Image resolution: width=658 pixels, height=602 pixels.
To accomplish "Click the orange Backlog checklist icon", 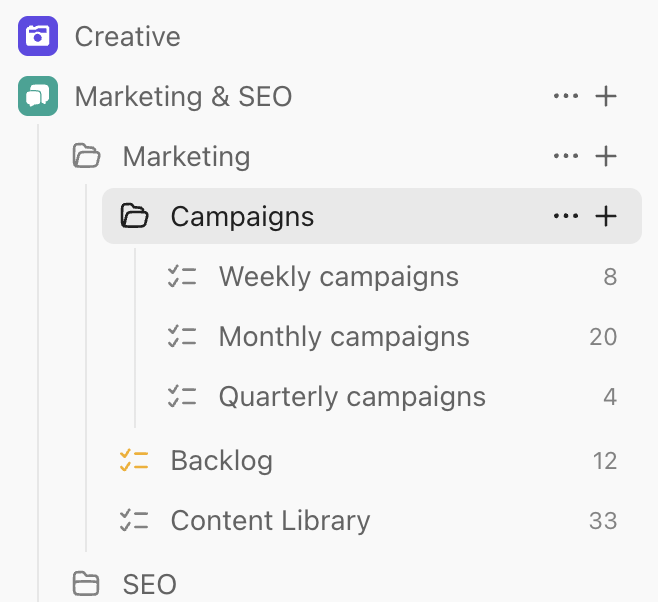I will (x=134, y=461).
